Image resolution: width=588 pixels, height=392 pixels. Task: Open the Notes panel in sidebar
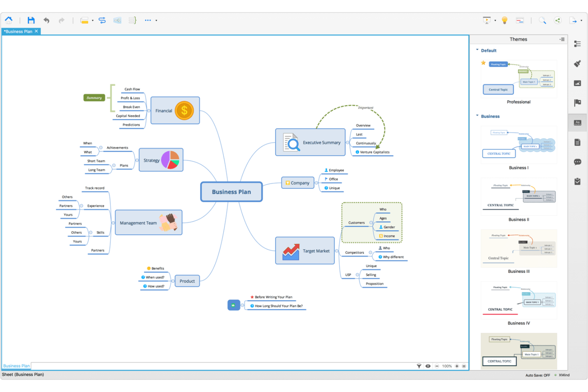tap(578, 142)
